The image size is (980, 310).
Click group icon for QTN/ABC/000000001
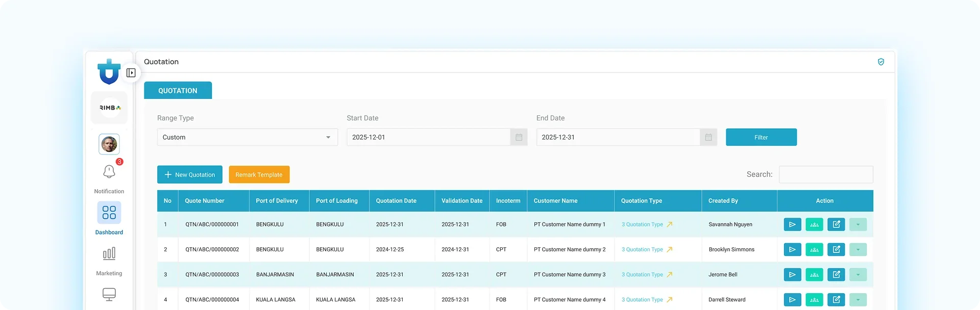point(814,224)
